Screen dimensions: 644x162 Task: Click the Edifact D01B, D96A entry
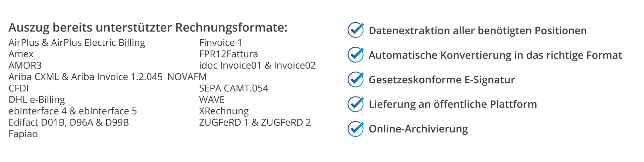(x=69, y=123)
